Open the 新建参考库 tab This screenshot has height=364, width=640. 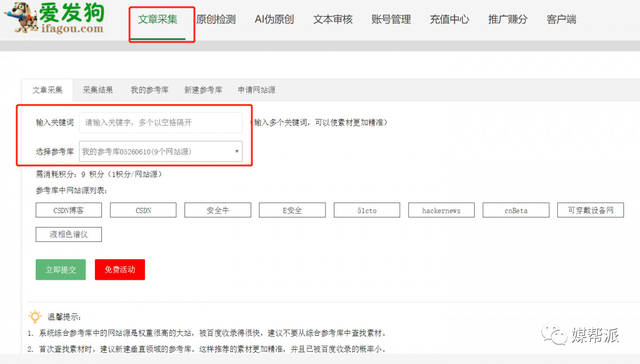coord(203,90)
